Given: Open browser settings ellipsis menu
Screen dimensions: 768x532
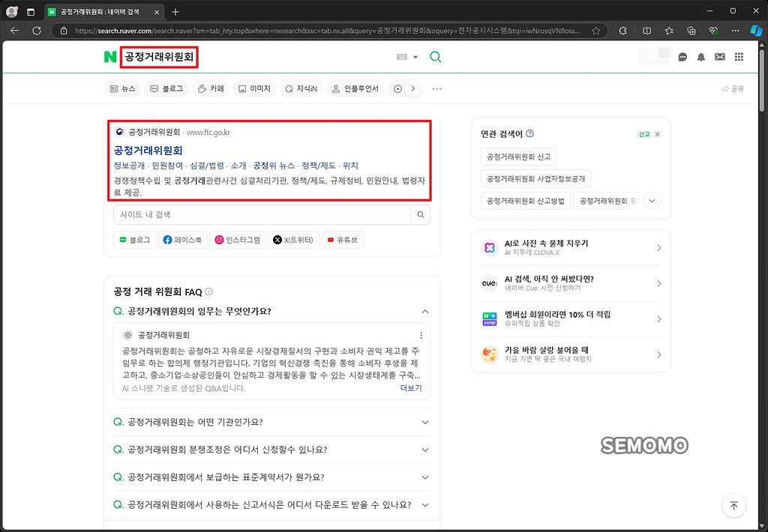Looking at the screenshot, I should tap(735, 31).
